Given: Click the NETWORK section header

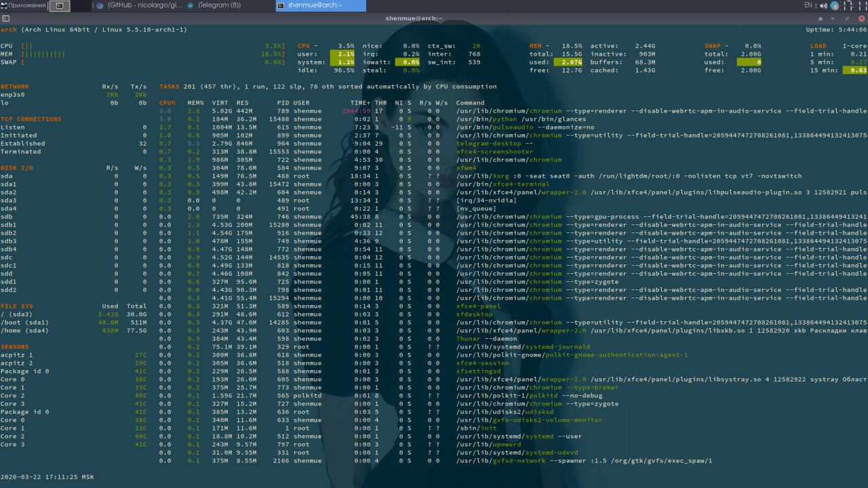Looking at the screenshot, I should click(15, 87).
